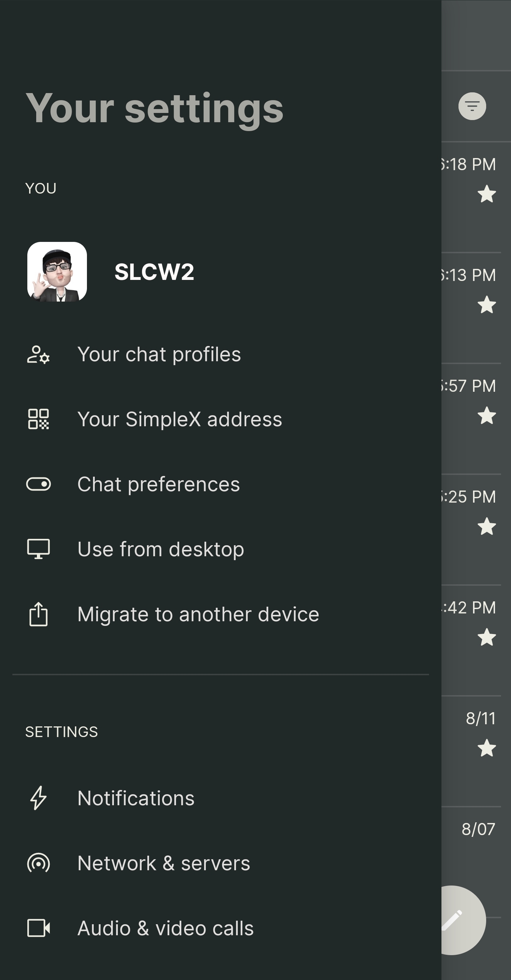
Task: Tap the SLCW2 profile name
Action: [x=154, y=272]
